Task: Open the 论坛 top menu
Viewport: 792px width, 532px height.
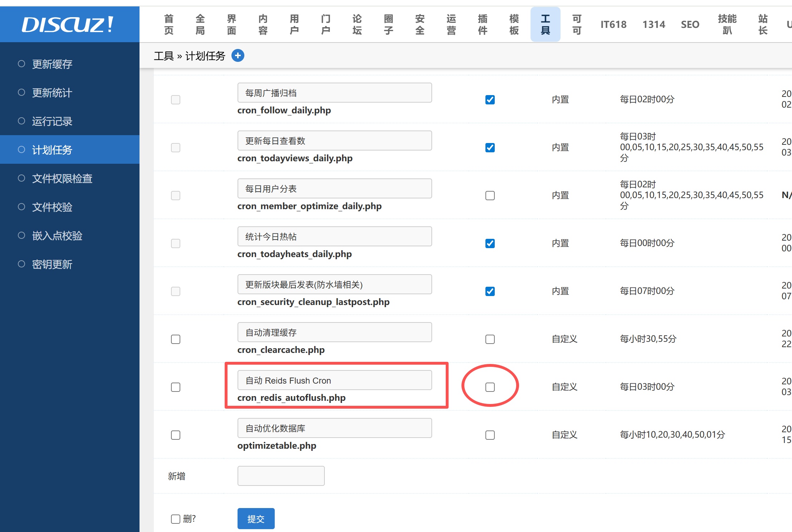Action: click(357, 24)
